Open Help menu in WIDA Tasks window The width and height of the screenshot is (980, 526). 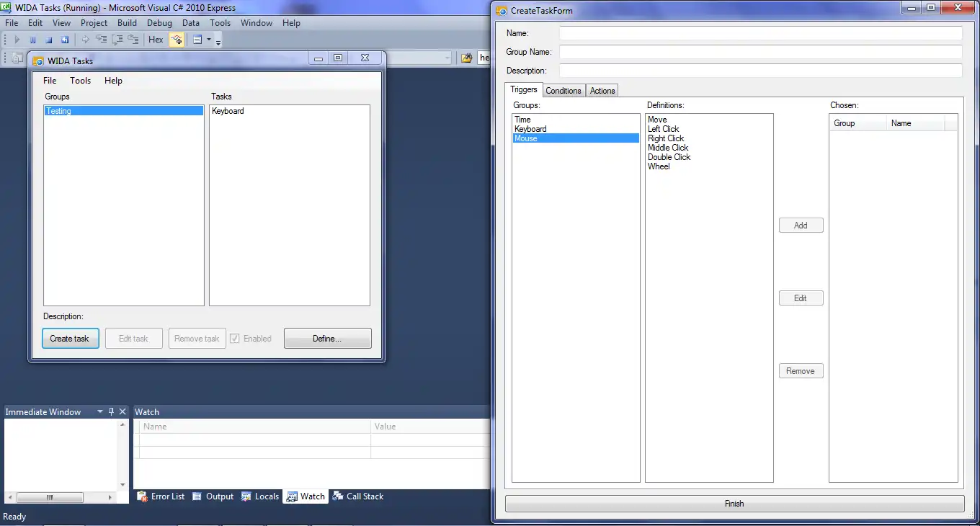113,81
